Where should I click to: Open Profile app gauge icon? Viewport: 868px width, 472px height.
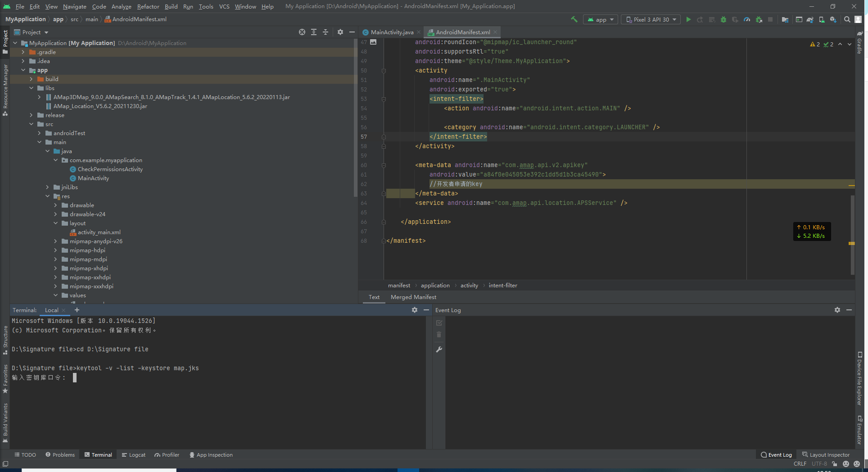(747, 19)
